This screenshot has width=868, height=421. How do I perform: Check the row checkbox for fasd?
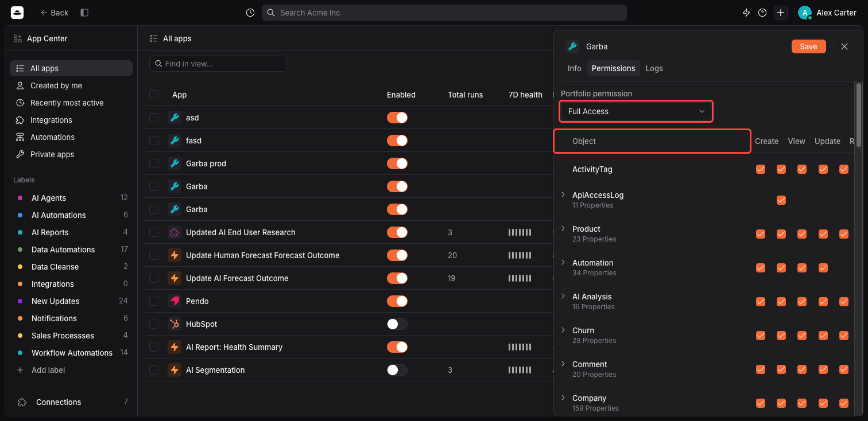coord(154,141)
